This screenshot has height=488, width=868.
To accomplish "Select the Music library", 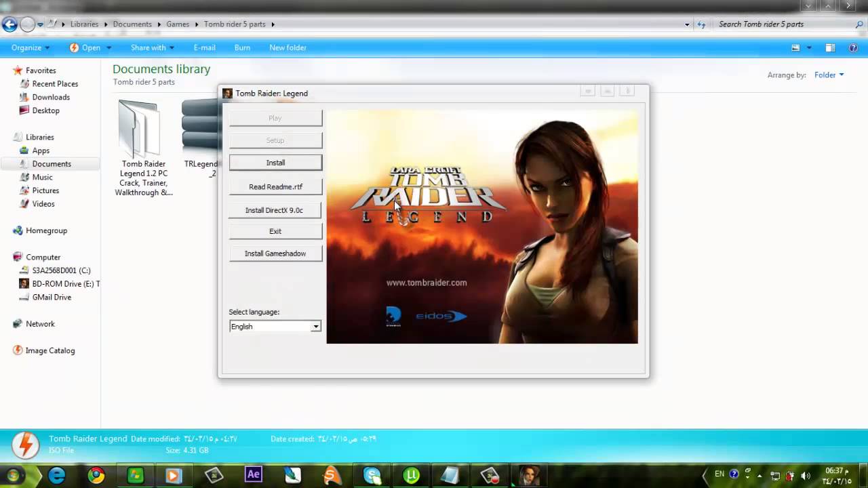I will tap(42, 177).
